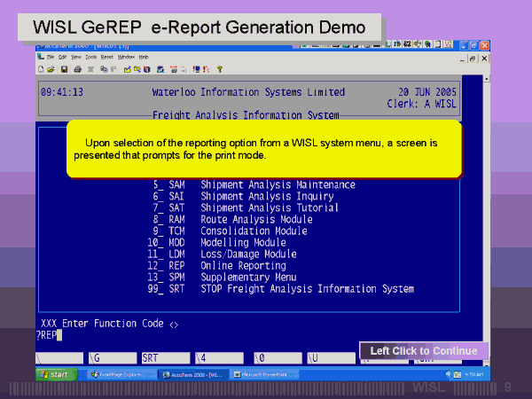Click the New document toolbar icon
Image resolution: width=532 pixels, height=399 pixels.
click(42, 68)
